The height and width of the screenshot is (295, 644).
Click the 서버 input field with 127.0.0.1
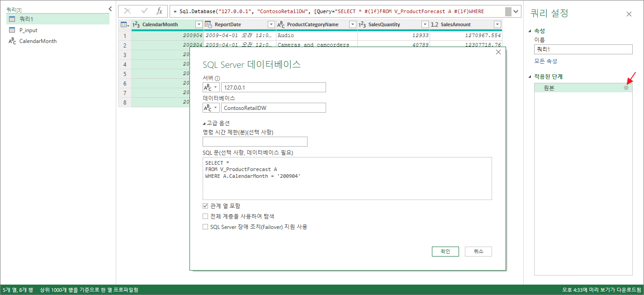(x=273, y=87)
